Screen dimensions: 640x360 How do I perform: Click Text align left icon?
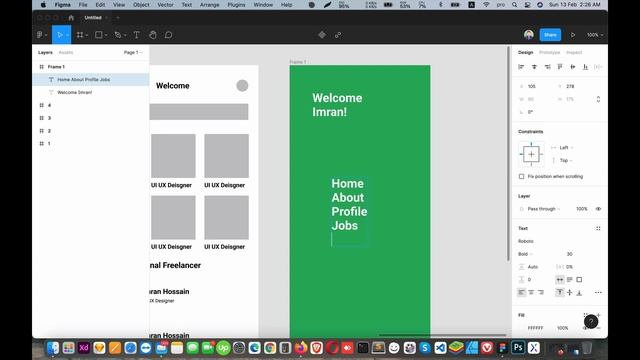[x=521, y=293]
